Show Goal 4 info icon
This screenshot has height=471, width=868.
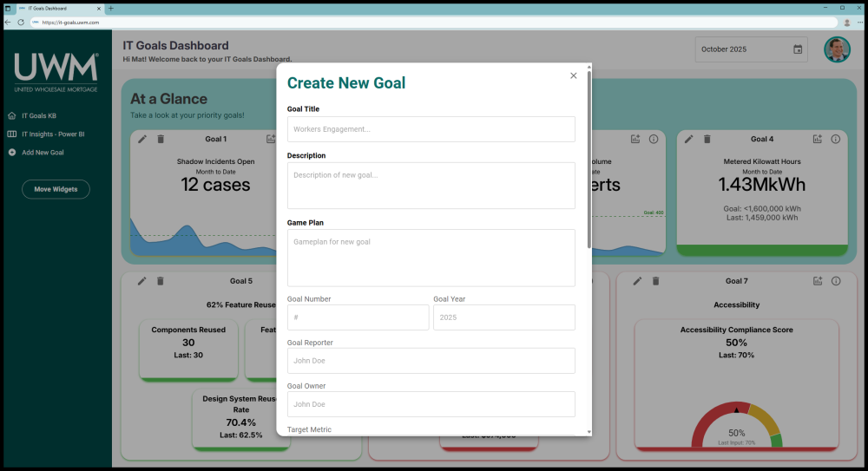[836, 139]
